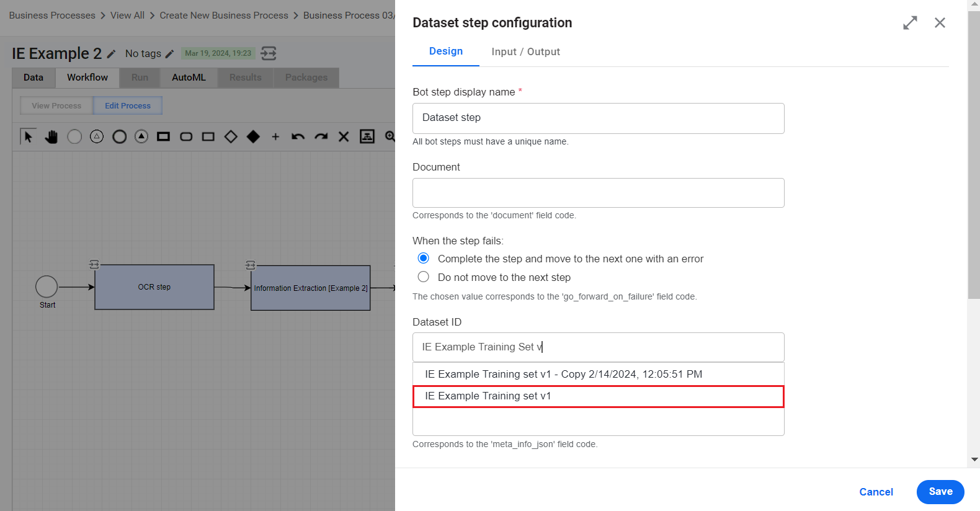The height and width of the screenshot is (511, 980).
Task: Click the marker icon above OCR step
Action: pos(94,264)
